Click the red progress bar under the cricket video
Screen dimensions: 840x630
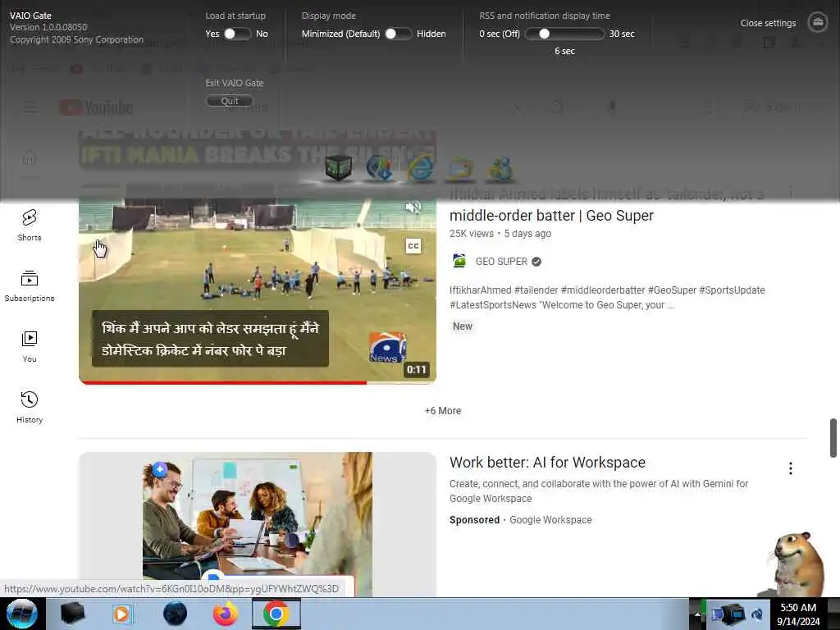pos(222,382)
